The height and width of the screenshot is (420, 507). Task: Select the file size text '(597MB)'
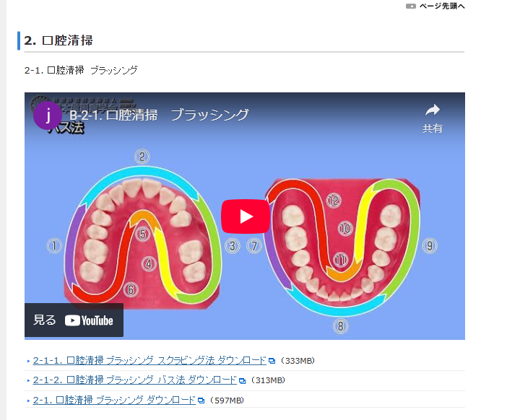227,401
